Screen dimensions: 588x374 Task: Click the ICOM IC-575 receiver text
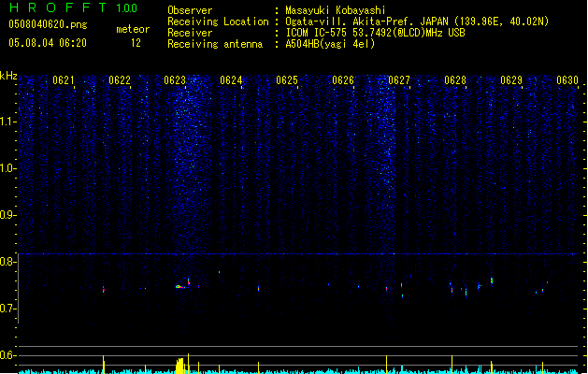(x=375, y=33)
